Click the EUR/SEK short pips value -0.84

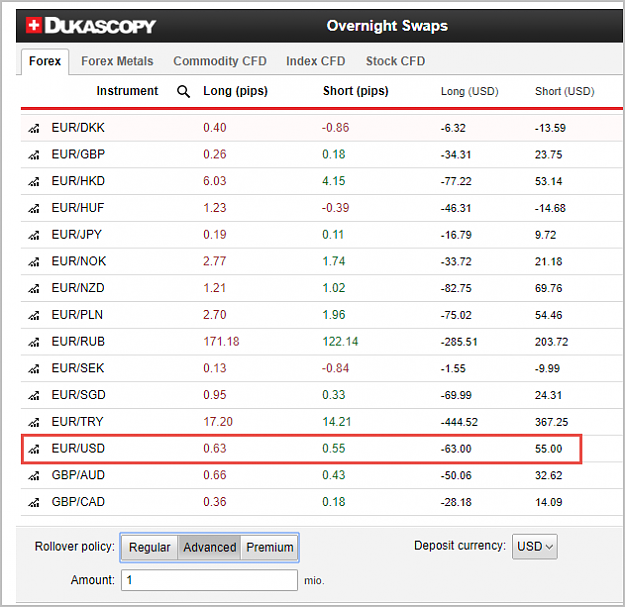coord(335,368)
